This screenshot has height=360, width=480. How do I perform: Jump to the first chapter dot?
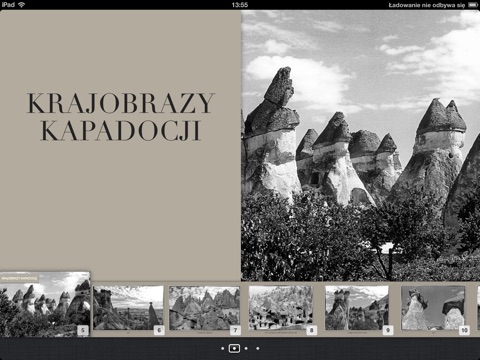222,348
